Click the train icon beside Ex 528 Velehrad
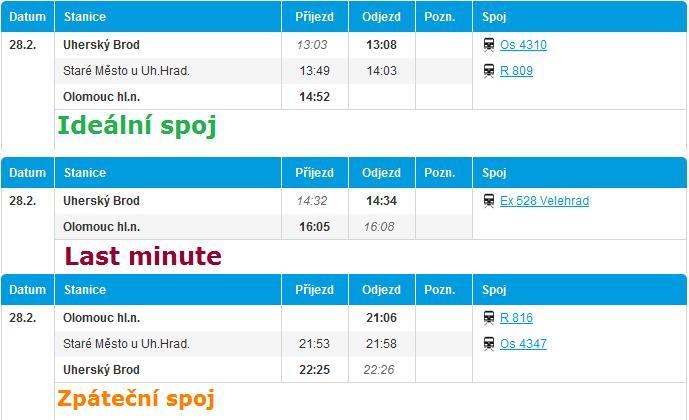 489,201
